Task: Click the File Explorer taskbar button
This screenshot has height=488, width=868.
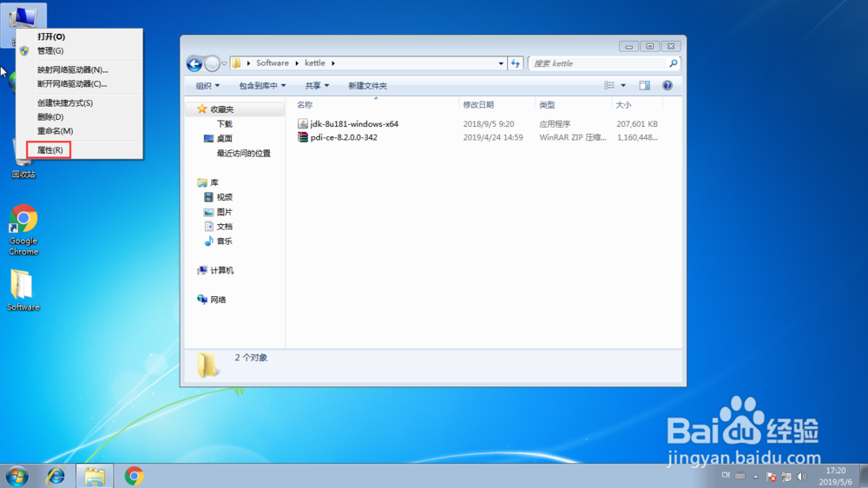Action: click(95, 476)
